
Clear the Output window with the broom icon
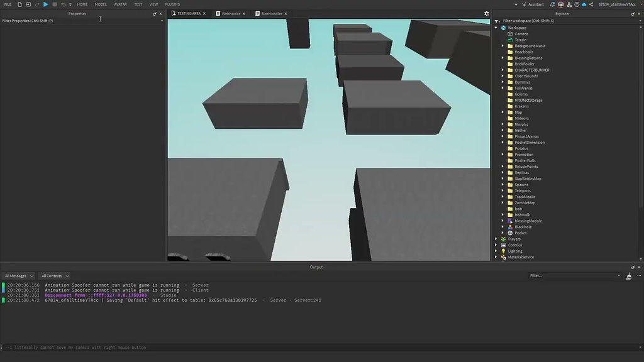628,276
